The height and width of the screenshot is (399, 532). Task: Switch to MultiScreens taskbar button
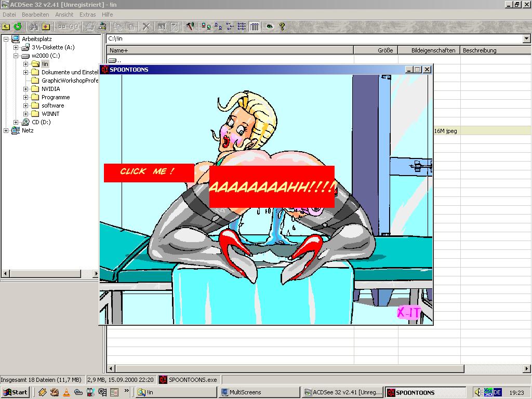(259, 392)
